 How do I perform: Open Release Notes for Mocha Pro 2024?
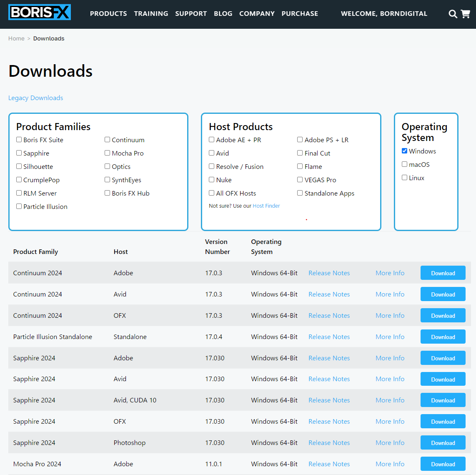(329, 464)
